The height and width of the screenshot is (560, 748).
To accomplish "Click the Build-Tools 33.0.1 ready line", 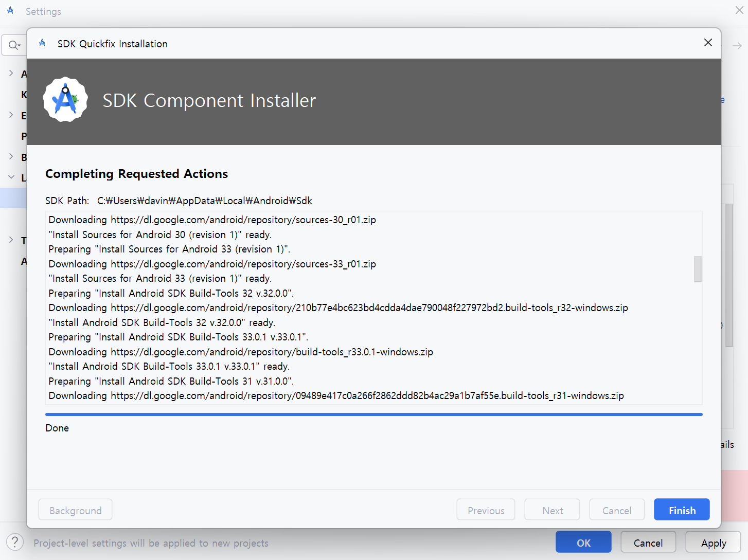I will (169, 366).
